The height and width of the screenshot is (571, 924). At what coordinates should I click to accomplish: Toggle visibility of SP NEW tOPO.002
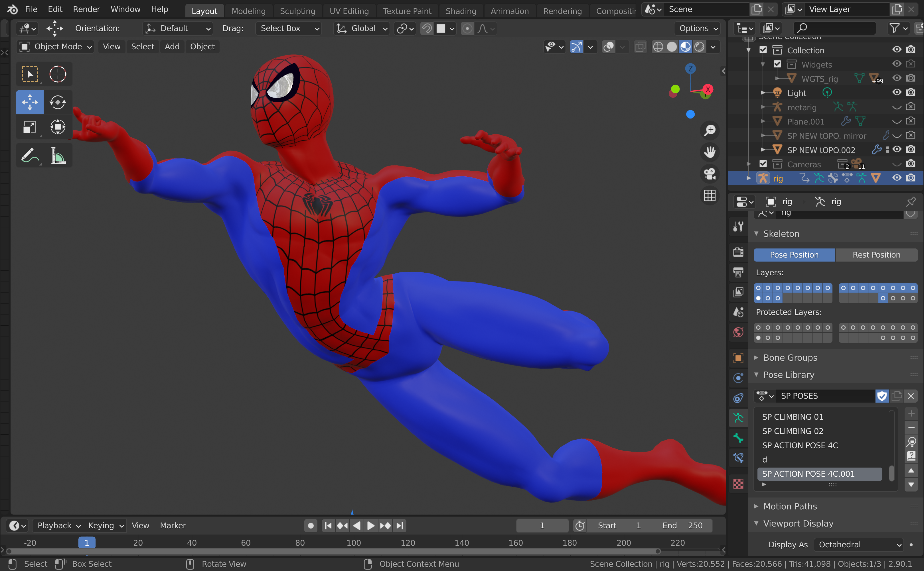[x=896, y=150]
